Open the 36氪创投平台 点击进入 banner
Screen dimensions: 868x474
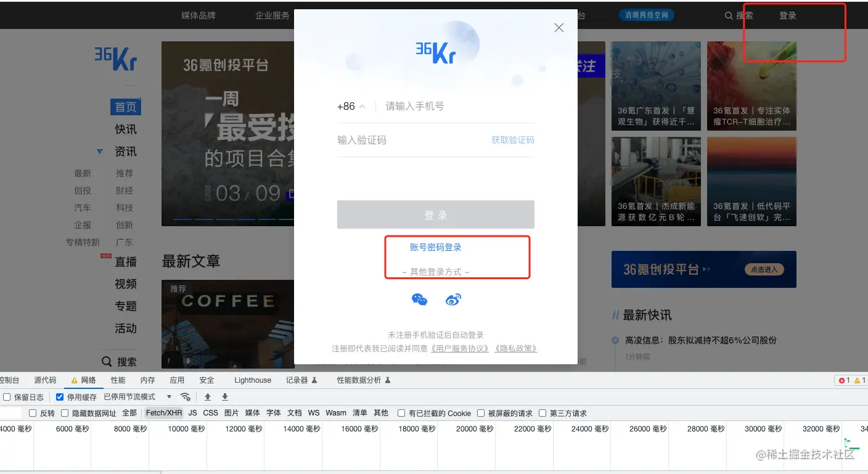pos(704,269)
